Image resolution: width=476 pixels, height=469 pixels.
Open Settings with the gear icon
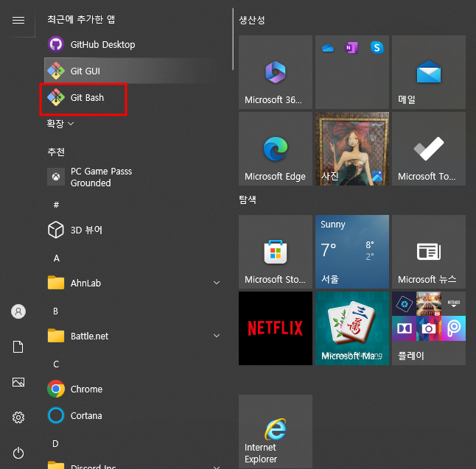point(18,417)
